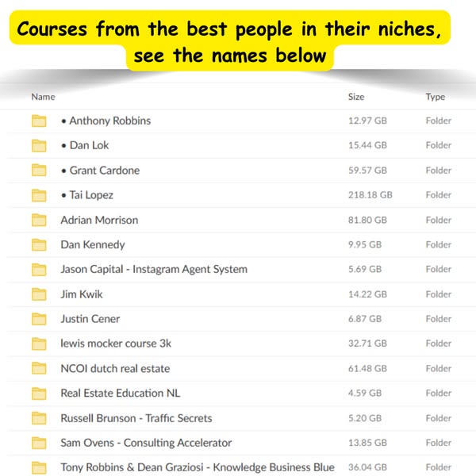Viewport: 476px width, 476px height.
Task: Sort files by the Type column header
Action: click(x=435, y=97)
